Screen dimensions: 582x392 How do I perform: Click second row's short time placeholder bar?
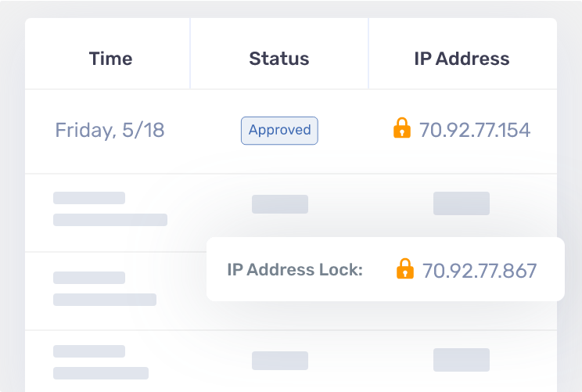89,198
